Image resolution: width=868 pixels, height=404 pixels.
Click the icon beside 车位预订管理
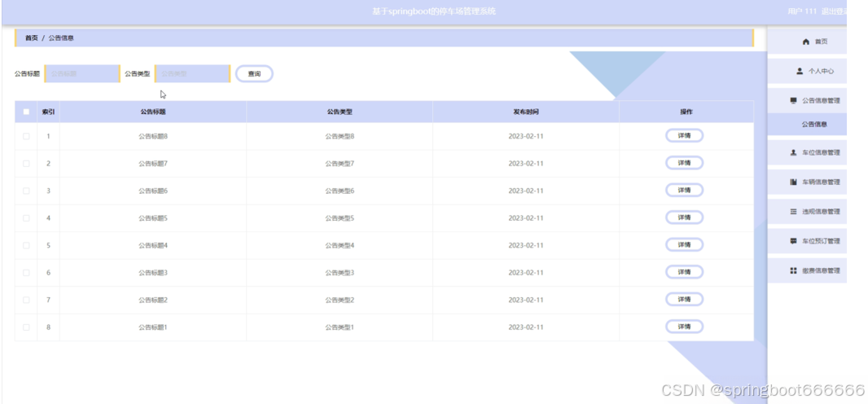[793, 241]
